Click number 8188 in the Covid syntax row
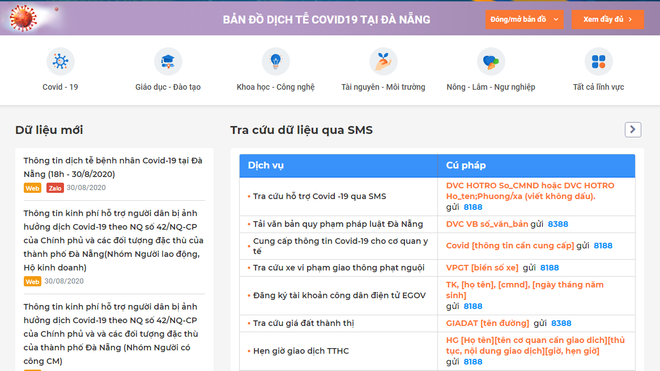The width and height of the screenshot is (660, 371). tap(603, 246)
